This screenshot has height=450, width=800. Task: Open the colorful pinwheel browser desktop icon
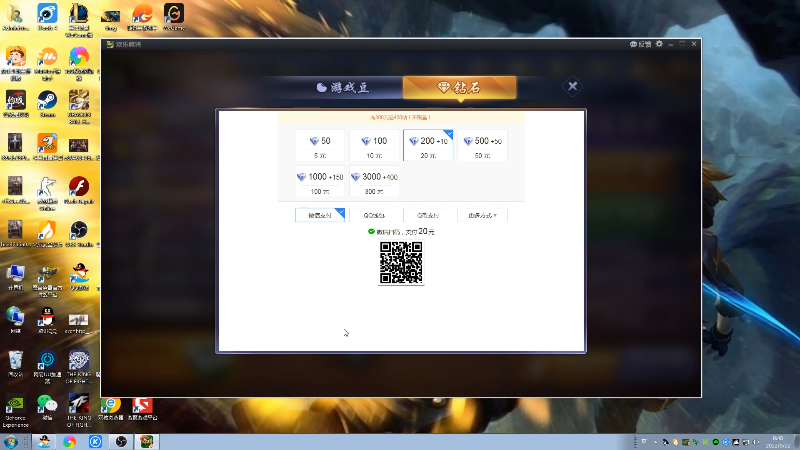[x=79, y=64]
